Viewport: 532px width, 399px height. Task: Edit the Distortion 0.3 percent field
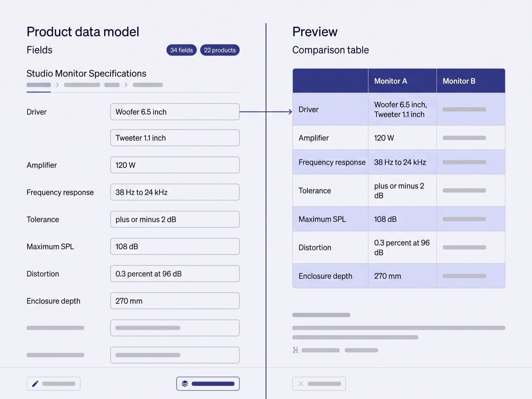pyautogui.click(x=175, y=274)
